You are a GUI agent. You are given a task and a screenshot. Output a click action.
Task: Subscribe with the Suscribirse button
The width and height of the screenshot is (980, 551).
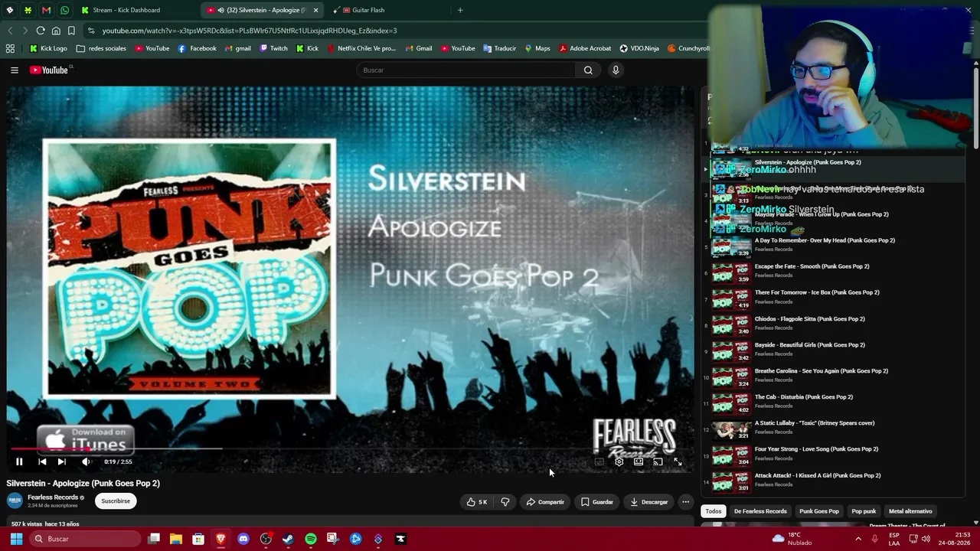116,501
